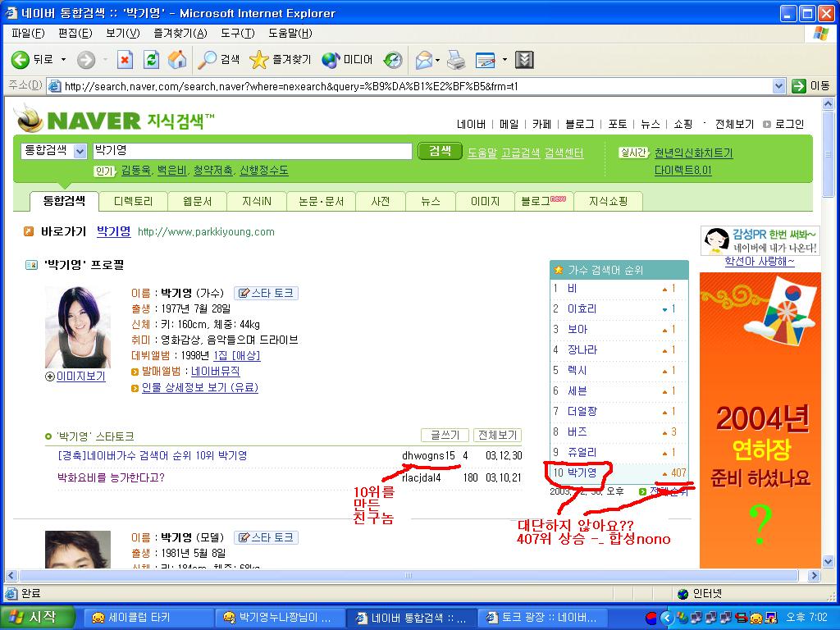Open the 검색 search pane in the toolbar
Image resolution: width=840 pixels, height=630 pixels.
click(218, 59)
